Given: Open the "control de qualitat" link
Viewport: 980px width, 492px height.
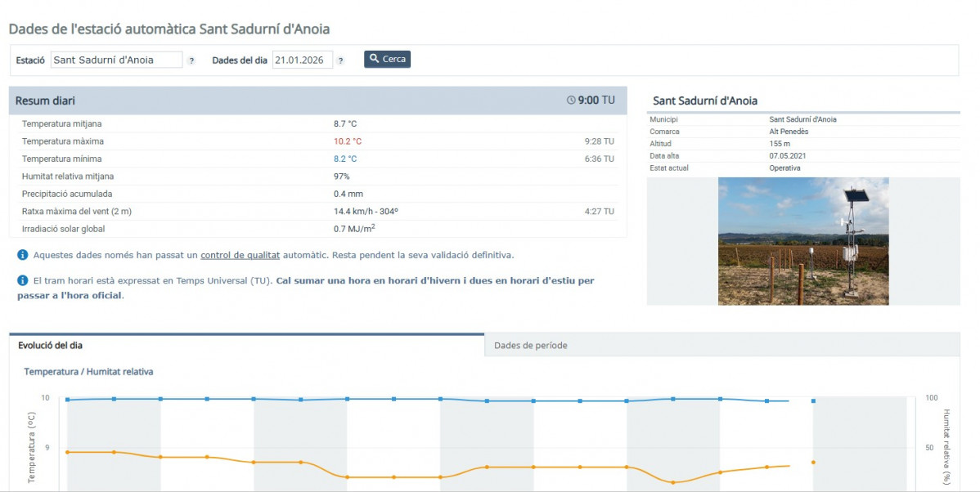Looking at the screenshot, I should [240, 255].
